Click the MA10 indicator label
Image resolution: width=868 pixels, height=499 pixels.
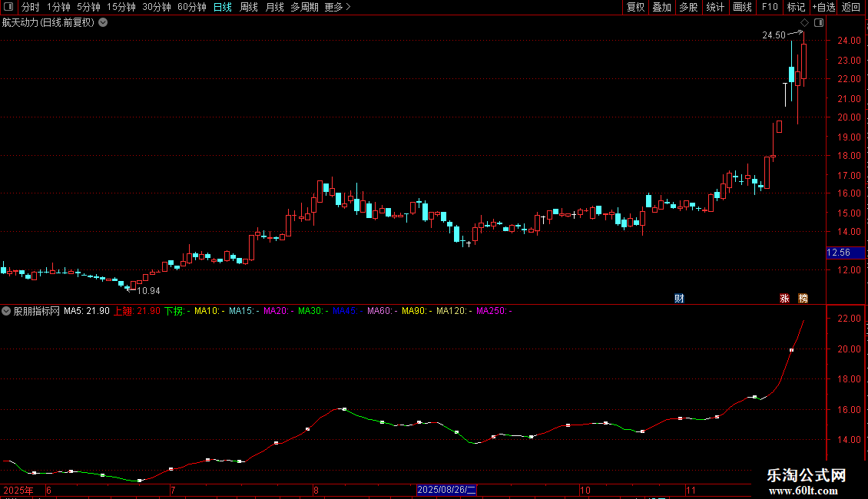[209, 311]
